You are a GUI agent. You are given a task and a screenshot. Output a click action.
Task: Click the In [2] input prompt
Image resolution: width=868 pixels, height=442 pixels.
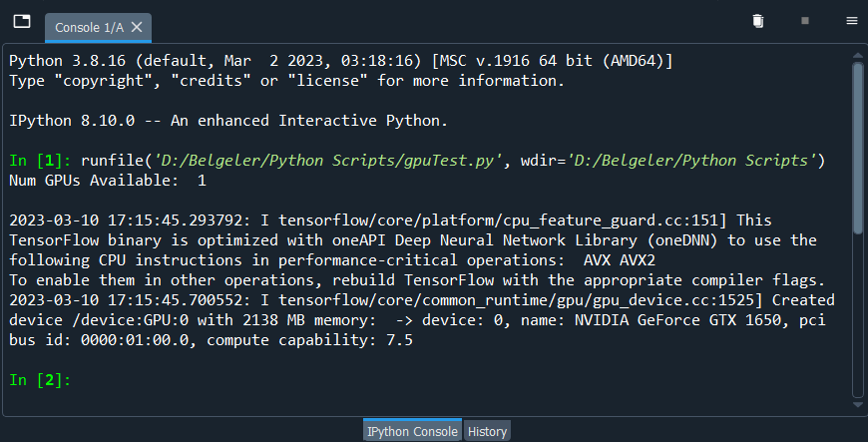click(40, 380)
